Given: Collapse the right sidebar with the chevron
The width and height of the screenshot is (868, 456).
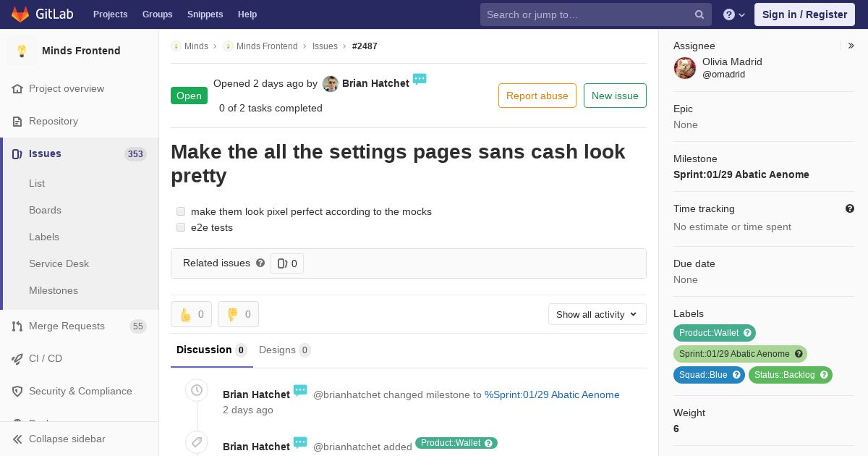Looking at the screenshot, I should [x=851, y=46].
